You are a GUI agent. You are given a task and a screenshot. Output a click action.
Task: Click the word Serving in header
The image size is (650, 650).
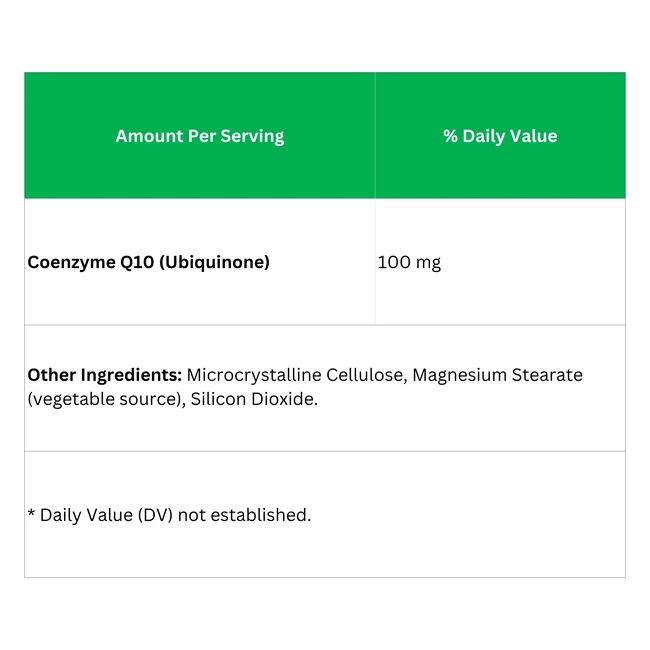pos(252,137)
